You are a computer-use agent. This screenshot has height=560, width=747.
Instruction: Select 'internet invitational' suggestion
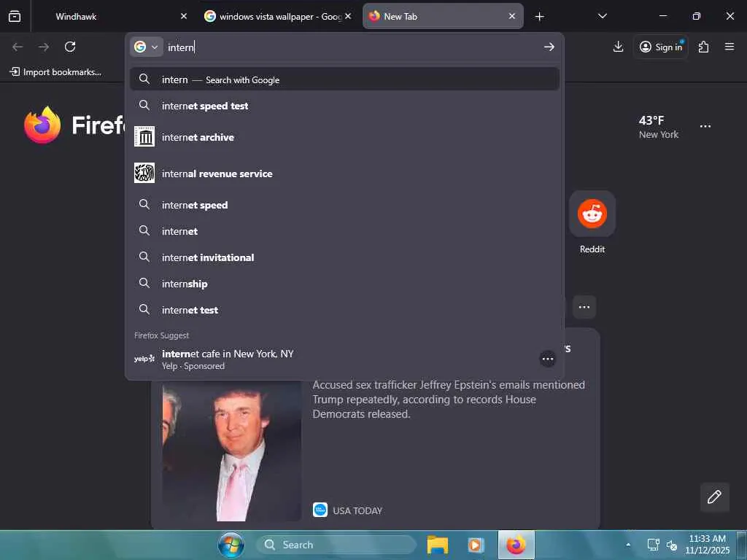(x=344, y=257)
